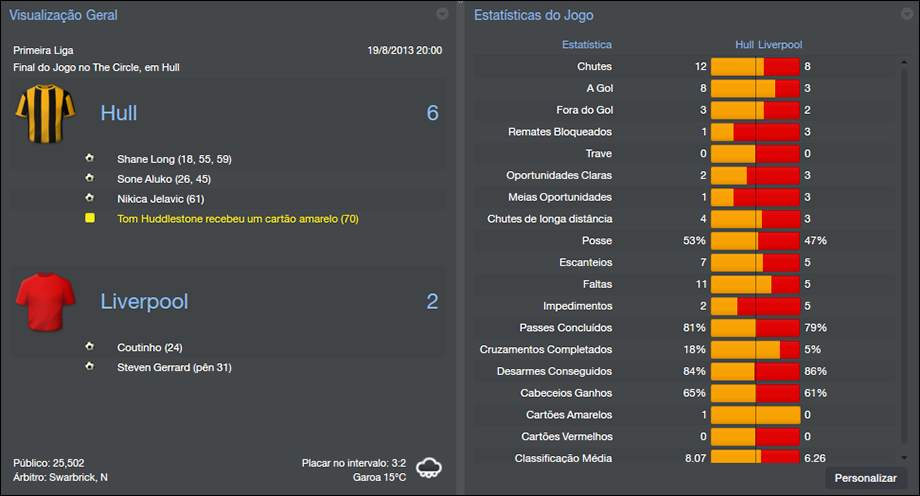Expand the Visualização Geral panel menu
This screenshot has width=920, height=496.
[x=443, y=14]
